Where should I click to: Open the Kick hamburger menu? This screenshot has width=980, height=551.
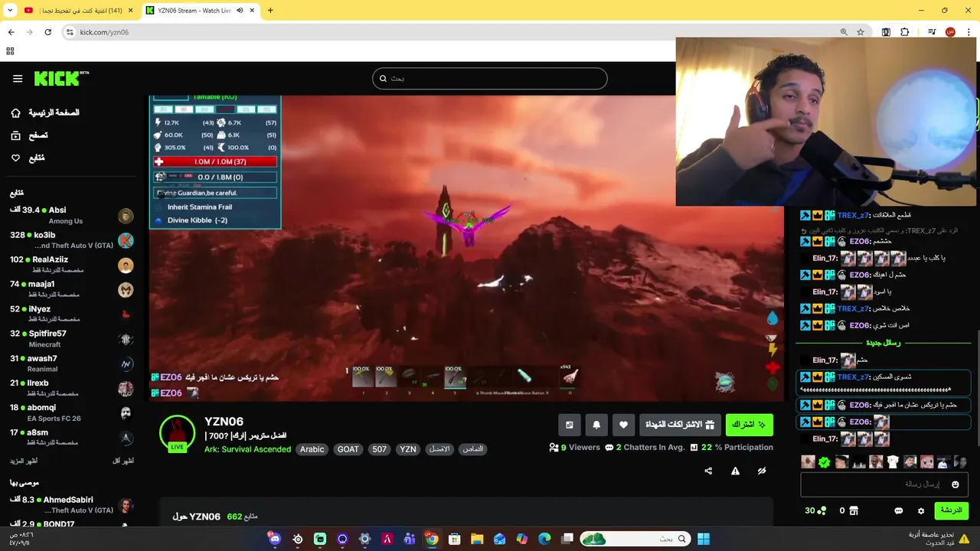tap(18, 78)
